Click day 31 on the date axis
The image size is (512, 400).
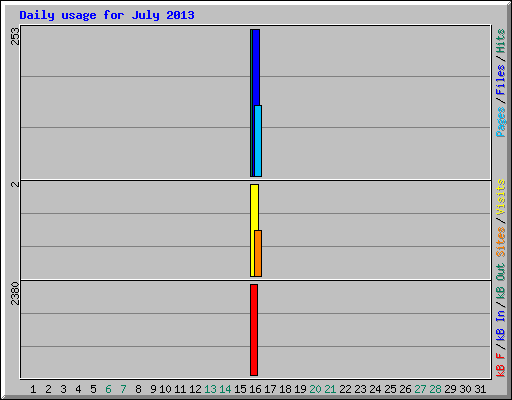coord(480,389)
